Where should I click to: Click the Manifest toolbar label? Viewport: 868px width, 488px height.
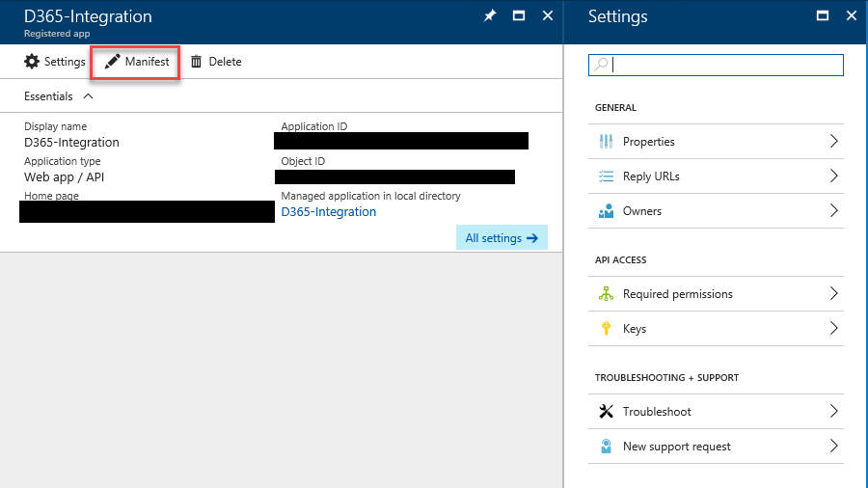[x=147, y=62]
